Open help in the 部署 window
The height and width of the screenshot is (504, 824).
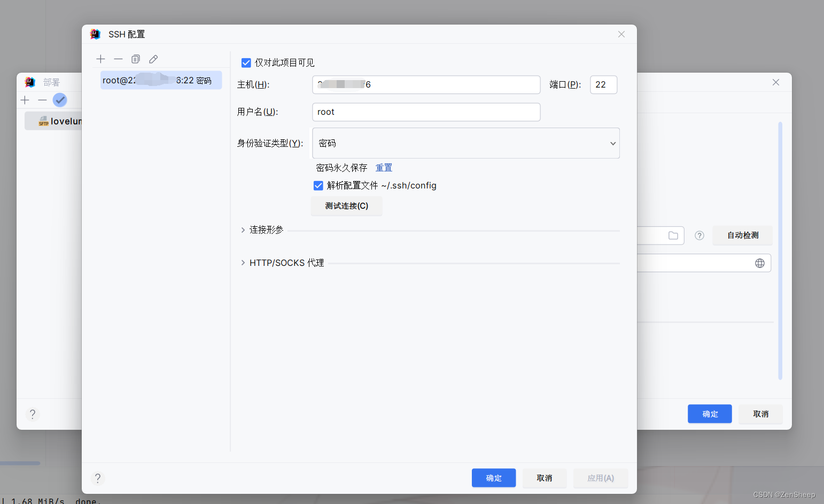coord(33,414)
